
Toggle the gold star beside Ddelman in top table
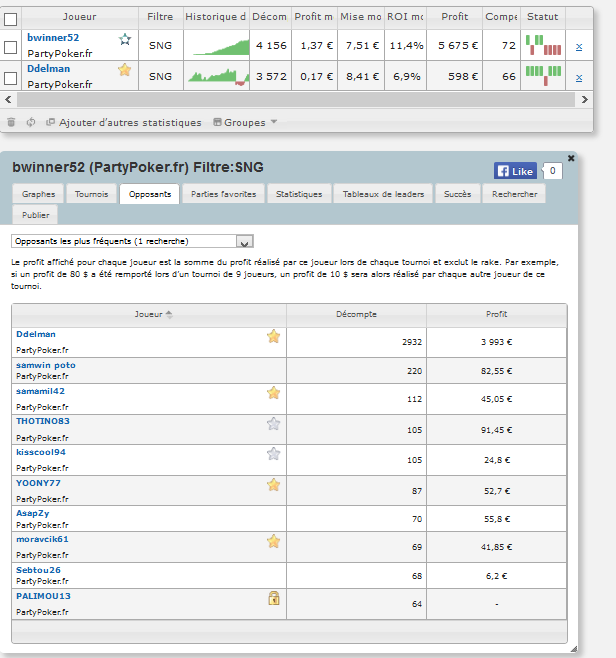point(125,70)
